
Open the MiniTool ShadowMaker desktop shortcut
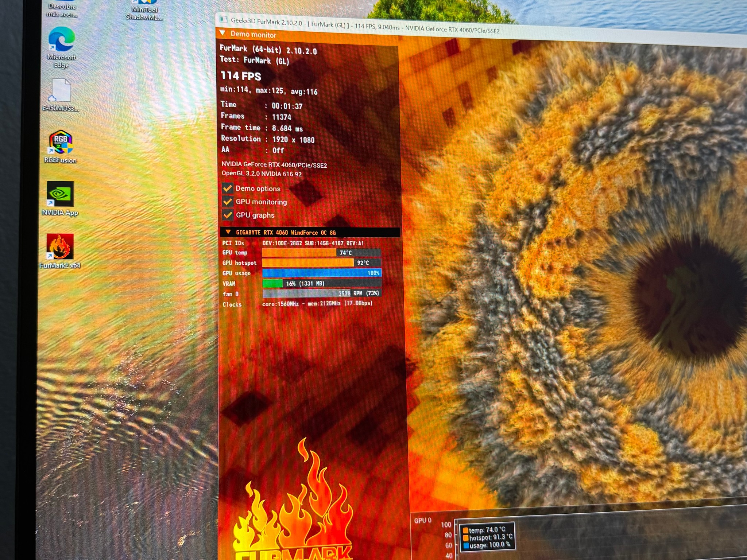[144, 11]
